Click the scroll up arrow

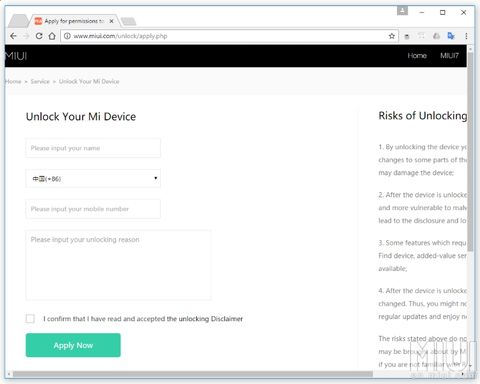click(470, 49)
